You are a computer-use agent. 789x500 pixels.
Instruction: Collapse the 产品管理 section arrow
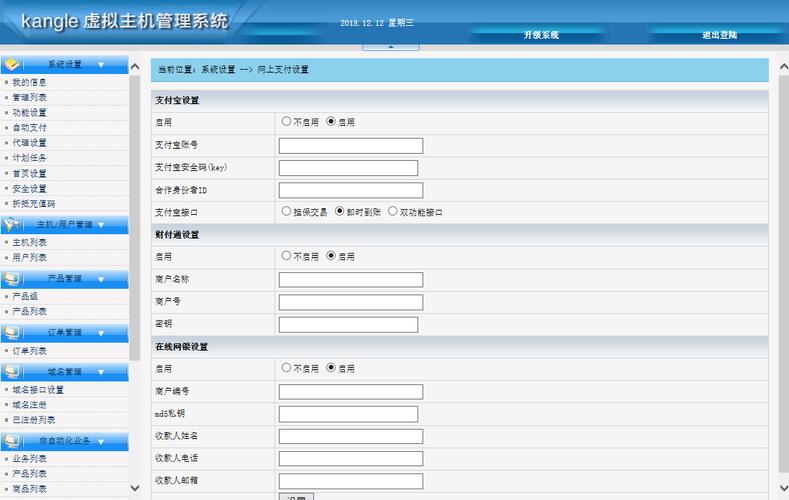(x=101, y=279)
